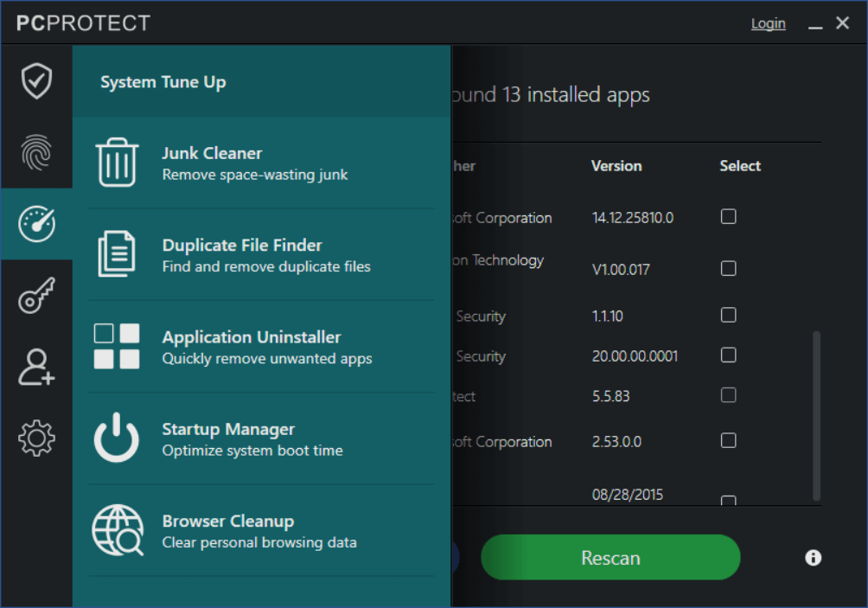The image size is (868, 608).
Task: Click the info icon beside Rescan
Action: [813, 558]
